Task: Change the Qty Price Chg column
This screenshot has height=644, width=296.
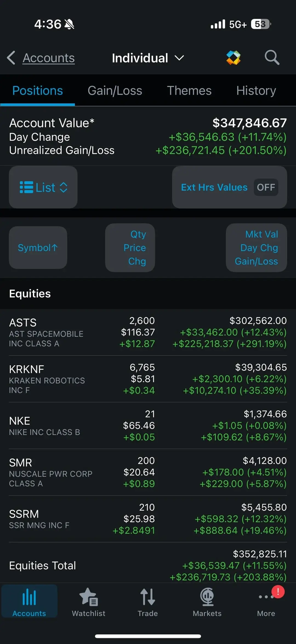Action: [130, 248]
